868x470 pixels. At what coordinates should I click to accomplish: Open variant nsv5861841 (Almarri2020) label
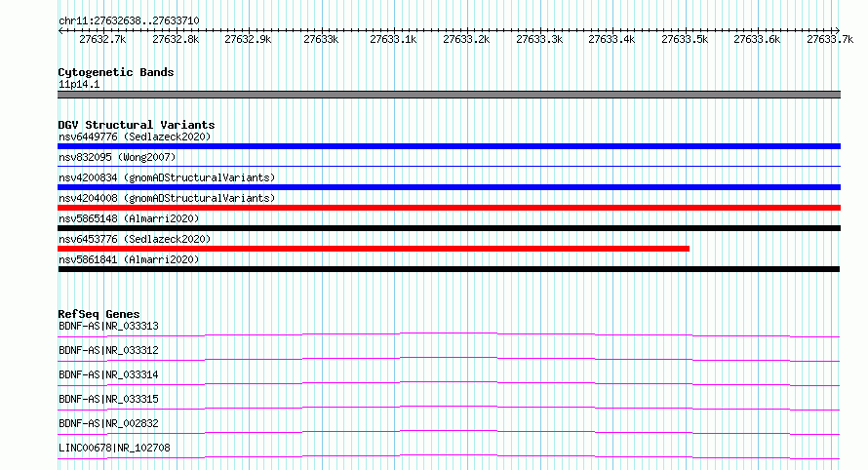129,259
